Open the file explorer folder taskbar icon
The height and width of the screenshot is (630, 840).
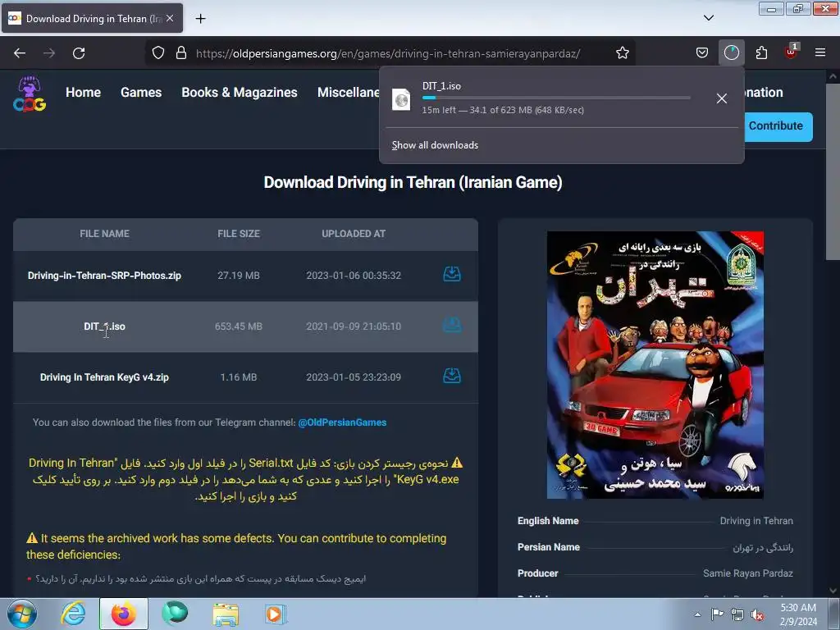[226, 614]
